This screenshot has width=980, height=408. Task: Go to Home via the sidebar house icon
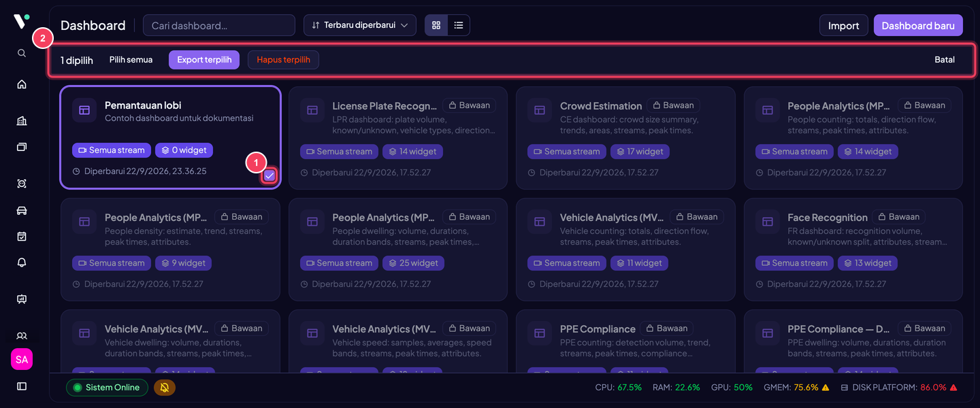[x=22, y=84]
